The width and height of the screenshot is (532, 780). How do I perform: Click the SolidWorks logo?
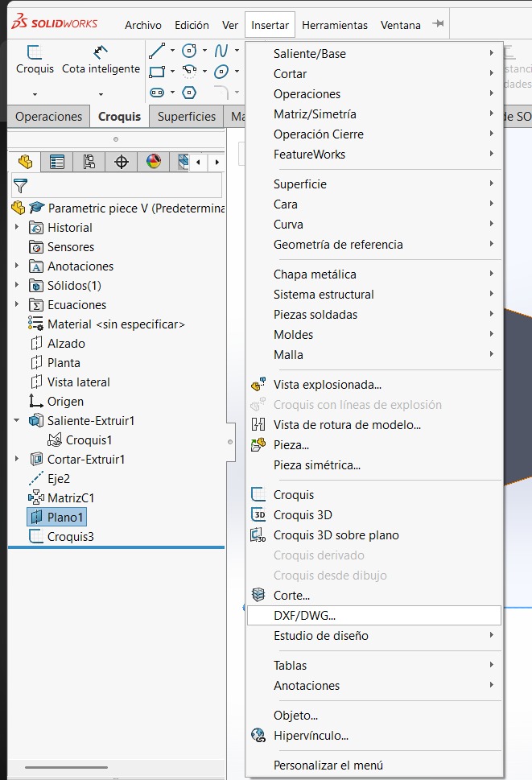click(x=54, y=22)
